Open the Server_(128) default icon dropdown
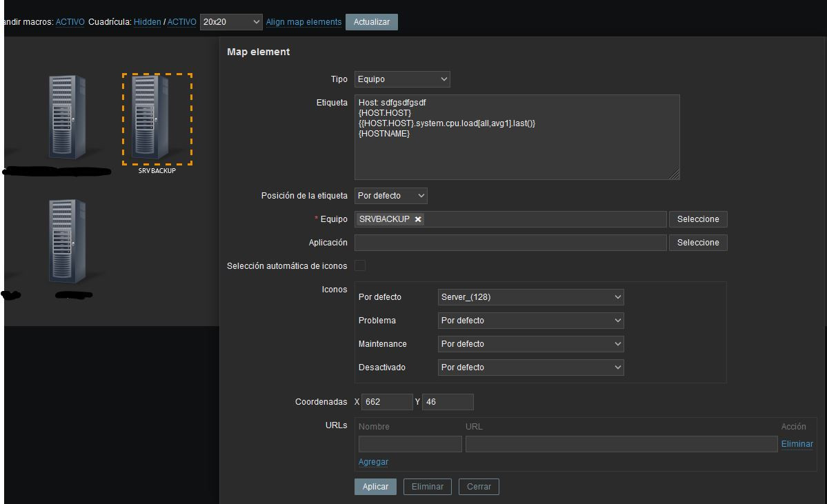This screenshot has width=827, height=504. pos(530,297)
